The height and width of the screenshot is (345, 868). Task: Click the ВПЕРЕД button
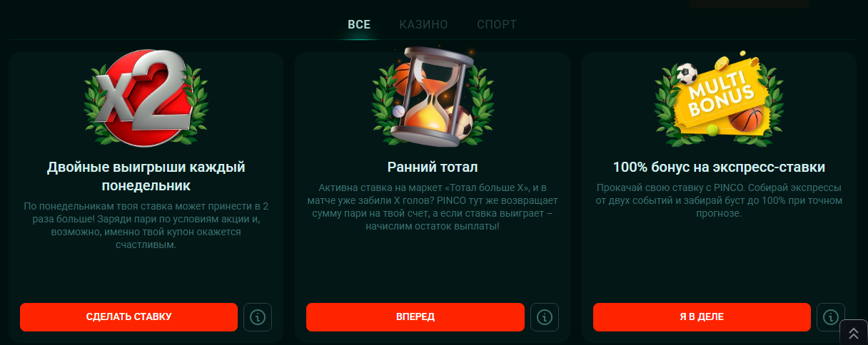coord(415,317)
